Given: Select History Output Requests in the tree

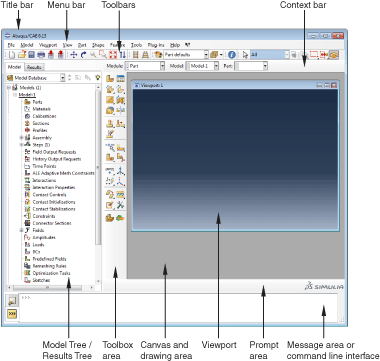Looking at the screenshot, I should pos(57,159).
